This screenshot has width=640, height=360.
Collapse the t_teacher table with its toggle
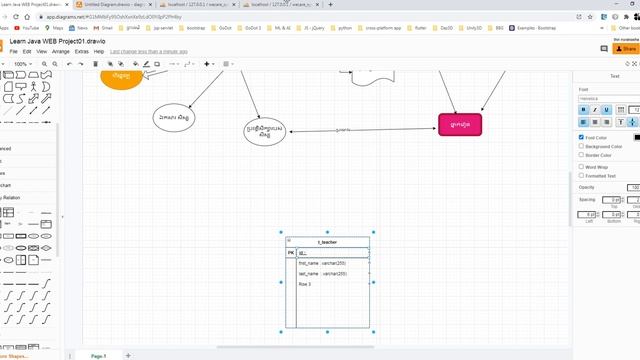pos(289,241)
